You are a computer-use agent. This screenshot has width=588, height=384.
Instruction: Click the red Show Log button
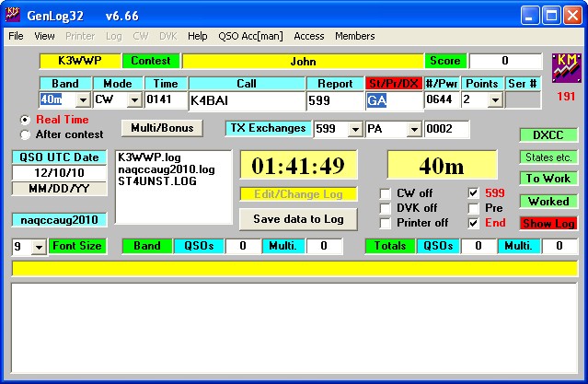547,223
